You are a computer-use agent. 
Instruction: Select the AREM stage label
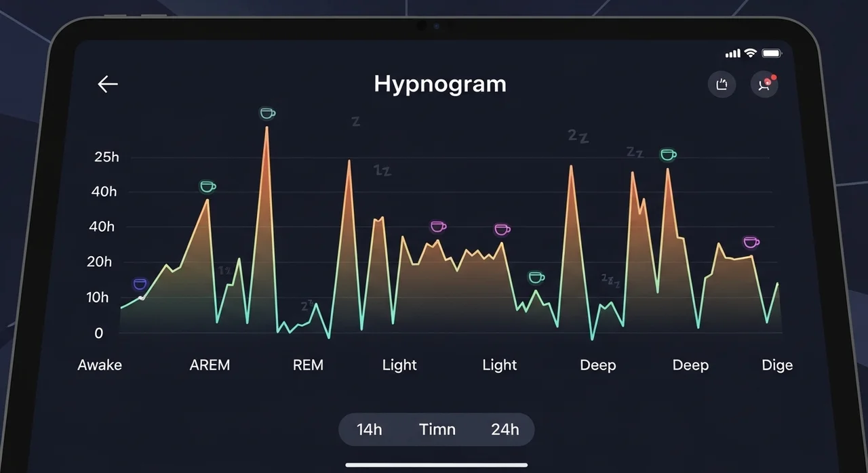click(x=210, y=365)
